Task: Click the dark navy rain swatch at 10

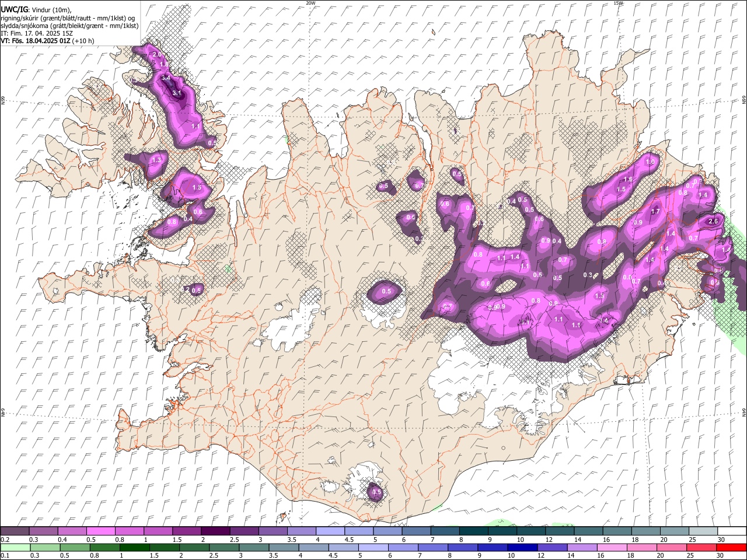Action: point(522,547)
